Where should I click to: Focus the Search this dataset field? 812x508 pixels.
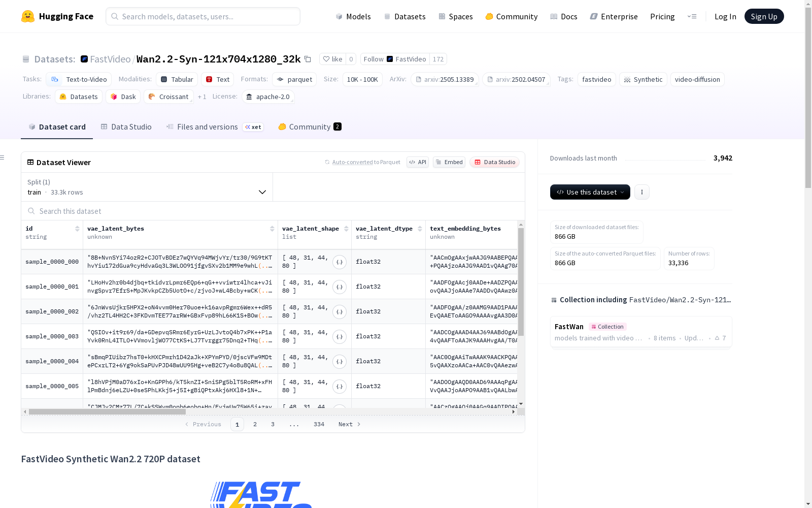pos(273,211)
